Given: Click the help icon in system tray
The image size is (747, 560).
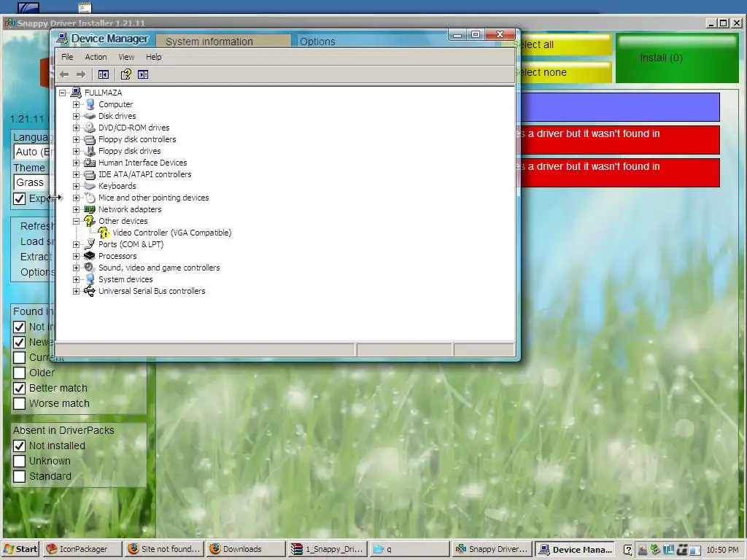Looking at the screenshot, I should click(x=628, y=550).
